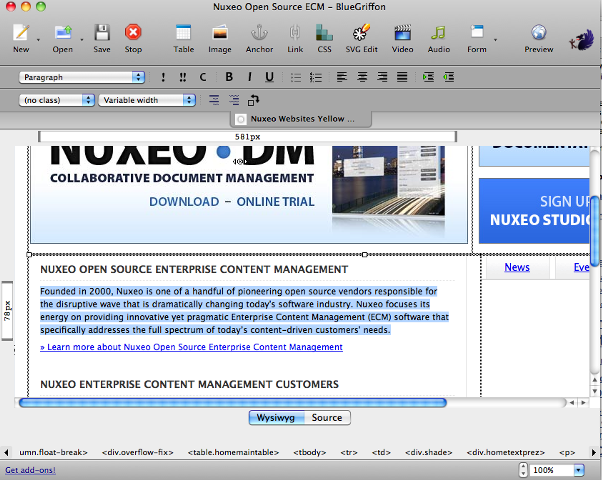
Task: Open the Paragraph format dropdown
Action: (x=82, y=77)
